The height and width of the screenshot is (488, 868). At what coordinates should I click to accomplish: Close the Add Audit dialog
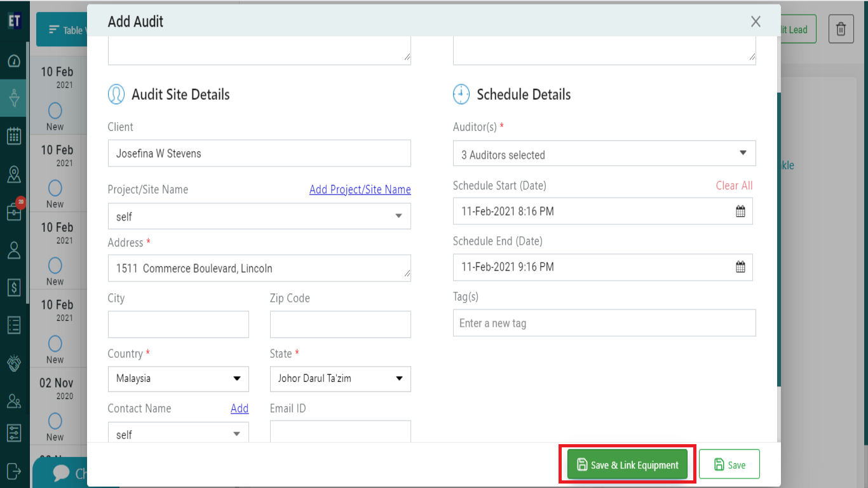[756, 22]
